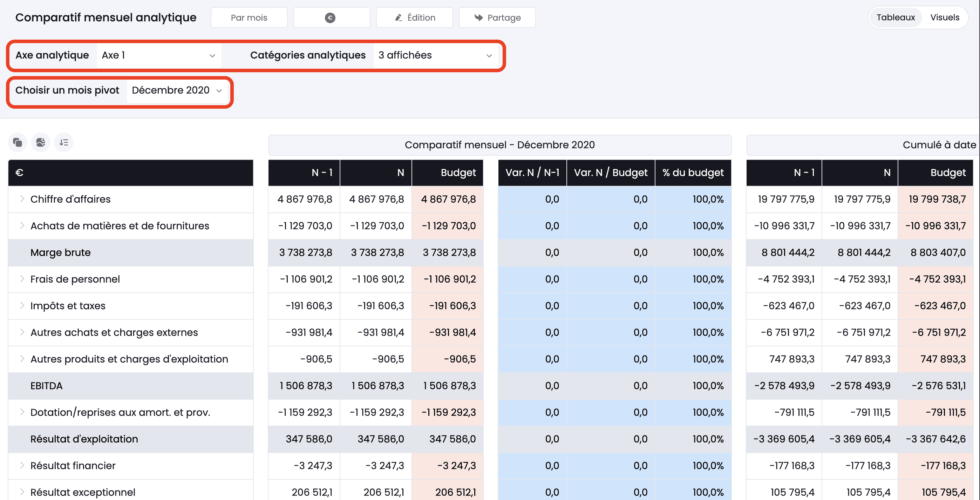The width and height of the screenshot is (980, 500).
Task: Click the chart pie icon above table
Action: [41, 143]
